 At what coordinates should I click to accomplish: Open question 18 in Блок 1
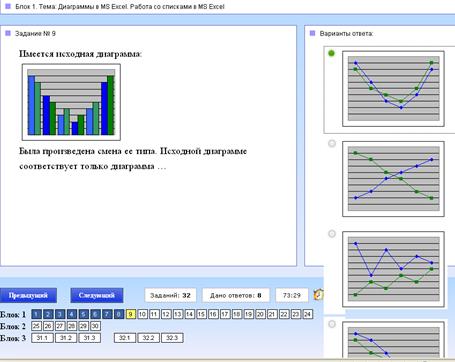[237, 314]
